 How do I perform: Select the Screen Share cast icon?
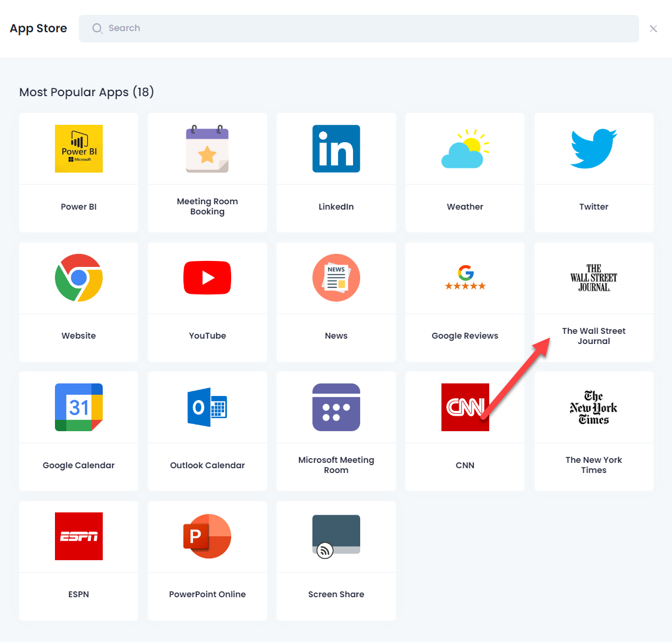[336, 536]
